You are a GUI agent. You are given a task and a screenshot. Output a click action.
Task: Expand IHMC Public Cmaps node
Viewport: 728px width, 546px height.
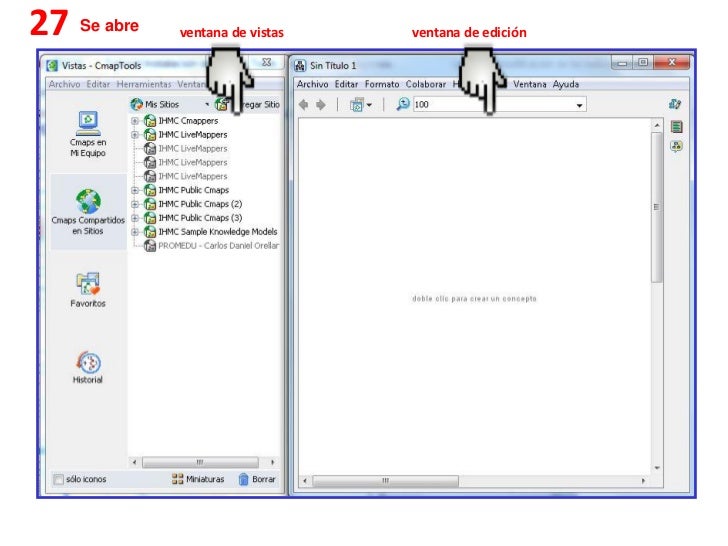(135, 190)
